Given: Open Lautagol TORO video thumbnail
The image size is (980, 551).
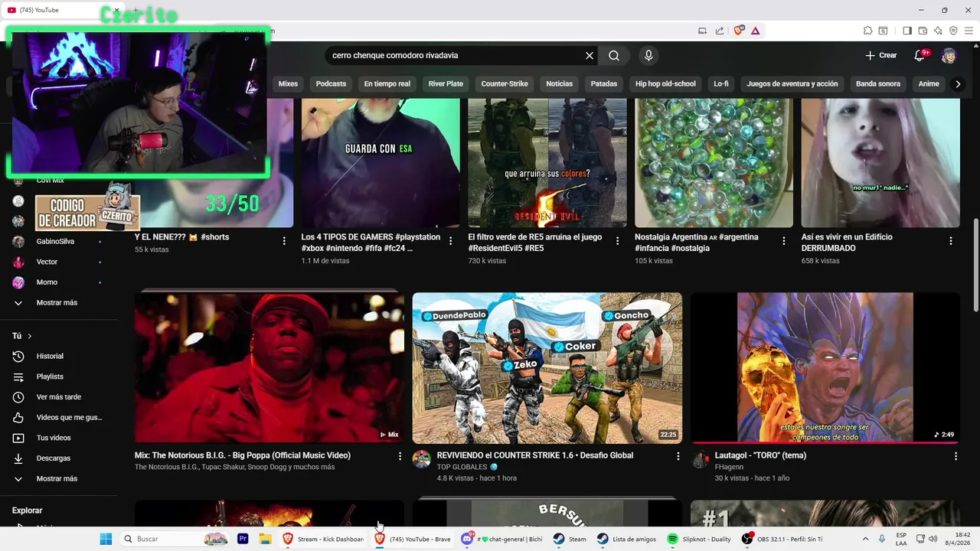Looking at the screenshot, I should tap(825, 368).
